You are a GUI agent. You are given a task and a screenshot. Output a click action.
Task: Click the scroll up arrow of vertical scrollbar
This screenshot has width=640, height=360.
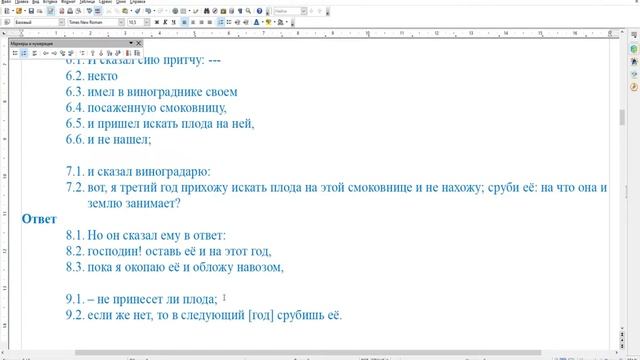point(622,32)
